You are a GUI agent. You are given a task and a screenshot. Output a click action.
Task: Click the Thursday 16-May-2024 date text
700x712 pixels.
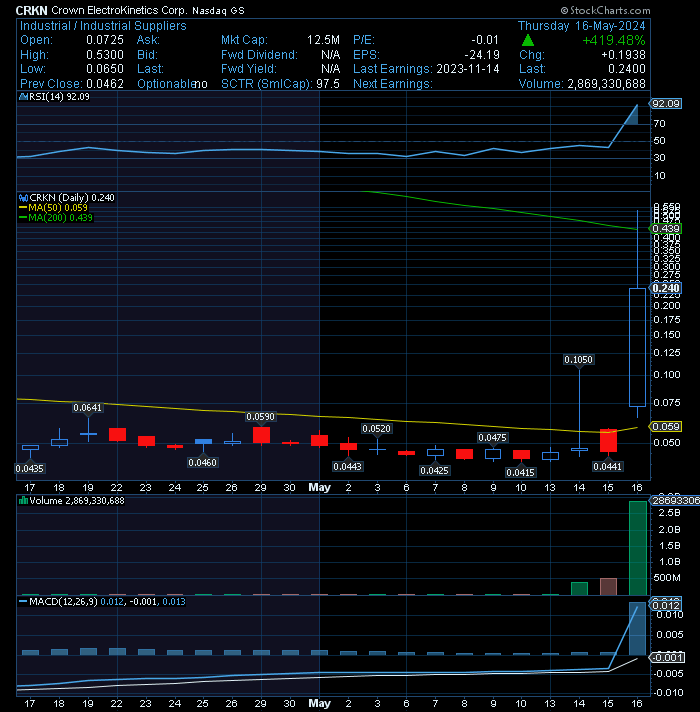point(582,26)
